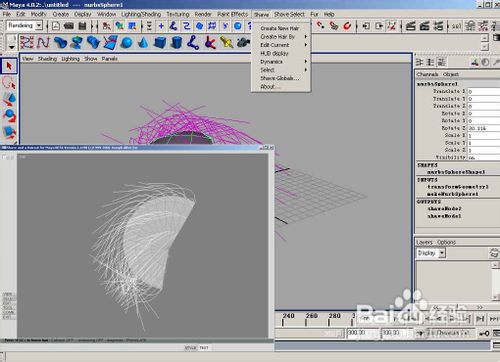
Task: Activate the Rotate tool in toolbox
Action: pyautogui.click(x=9, y=115)
